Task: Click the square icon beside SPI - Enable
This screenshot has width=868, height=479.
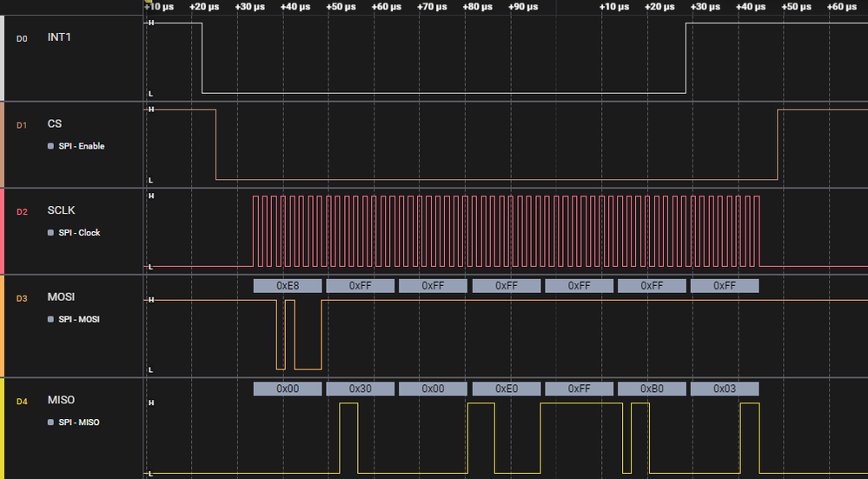Action: pos(51,146)
